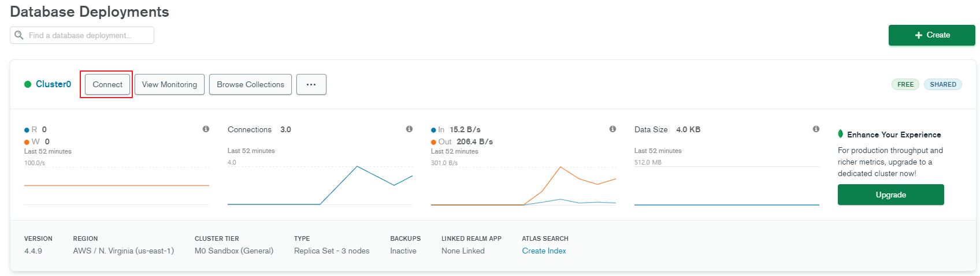This screenshot has width=980, height=276.
Task: Open the Cluster0 cluster link
Action: [x=53, y=84]
